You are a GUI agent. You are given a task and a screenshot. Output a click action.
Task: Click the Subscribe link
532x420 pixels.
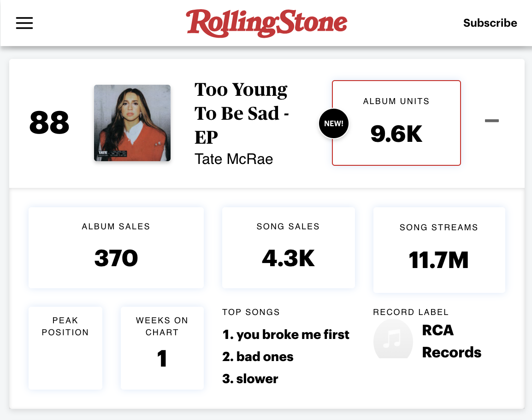pyautogui.click(x=490, y=23)
